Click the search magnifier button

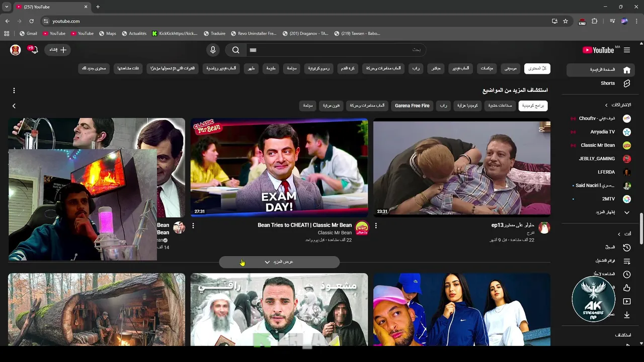(x=235, y=50)
